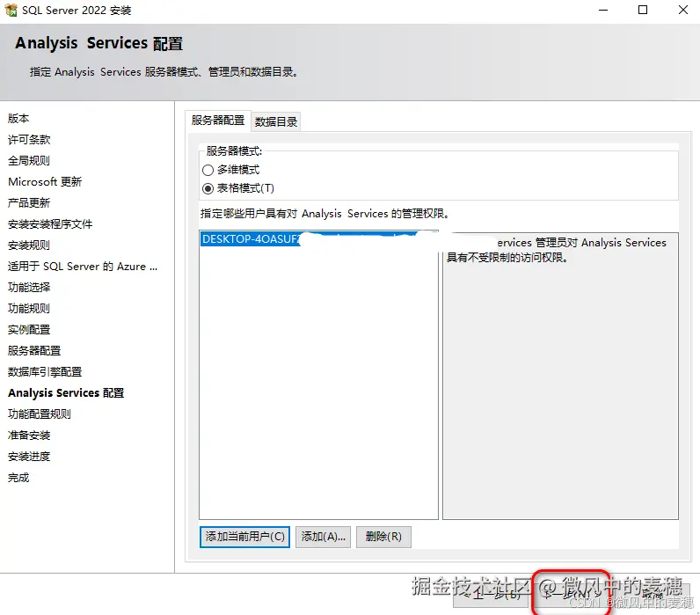The height and width of the screenshot is (615, 700).
Task: Click the 取消 button at the bottom
Action: coord(652,594)
